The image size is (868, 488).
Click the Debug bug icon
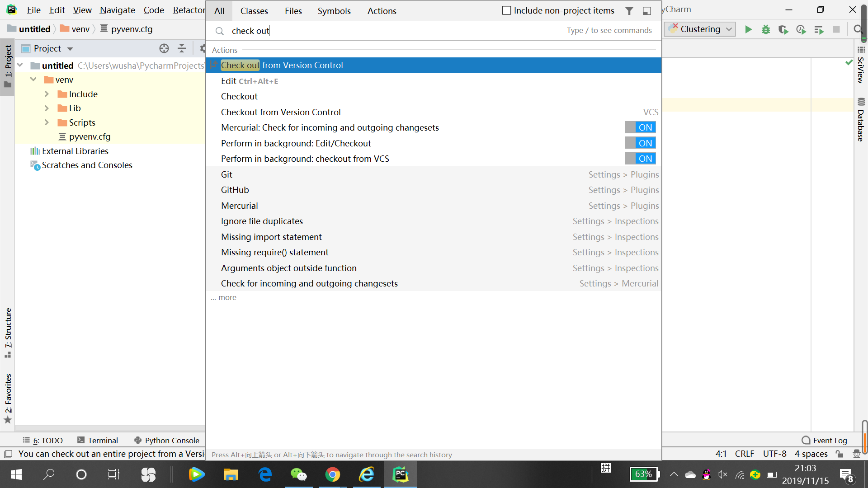pos(765,29)
